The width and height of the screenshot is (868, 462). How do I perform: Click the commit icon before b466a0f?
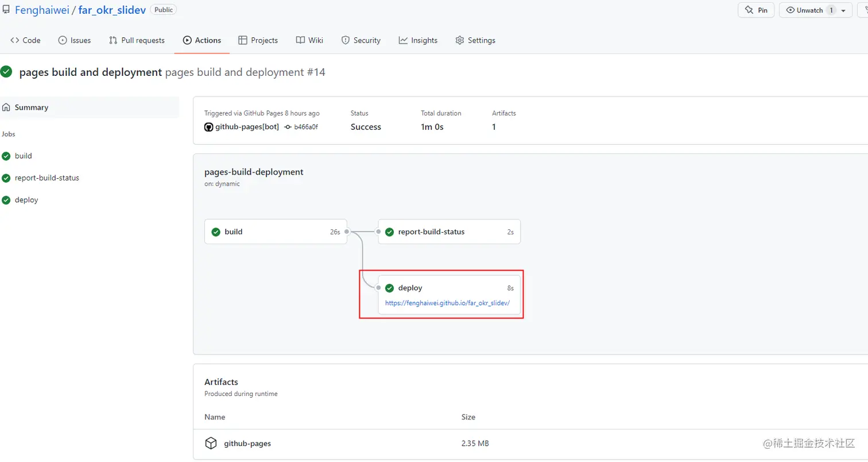pyautogui.click(x=288, y=127)
